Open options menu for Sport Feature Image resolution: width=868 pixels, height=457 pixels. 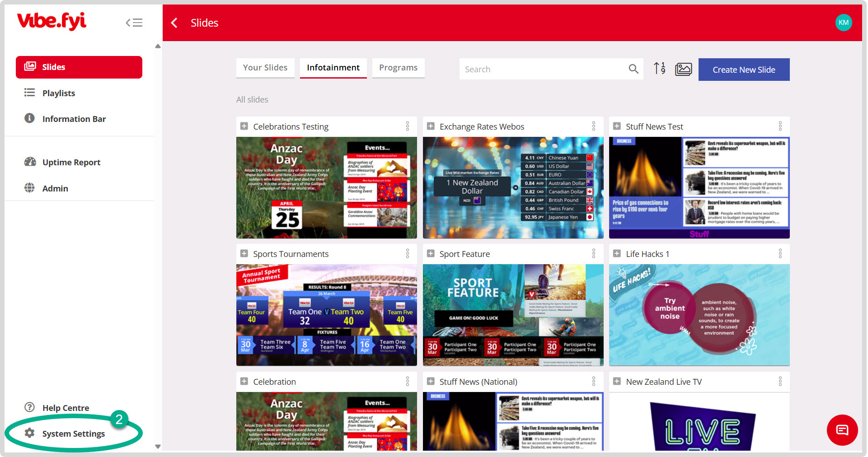[594, 254]
